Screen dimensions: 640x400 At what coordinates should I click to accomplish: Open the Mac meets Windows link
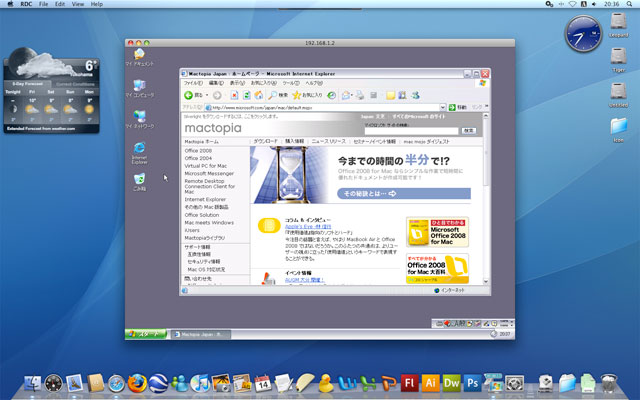tap(209, 222)
